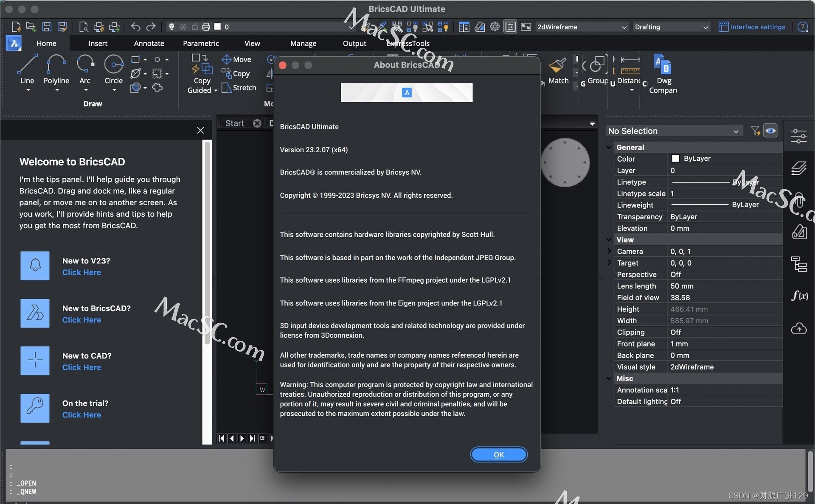The width and height of the screenshot is (815, 504).
Task: Click the New drawing icon in the quick access toolbar
Action: pos(16,27)
